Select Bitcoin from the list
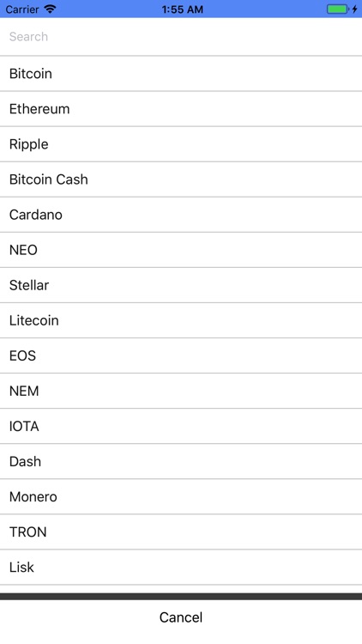This screenshot has height=644, width=362. pos(181,74)
